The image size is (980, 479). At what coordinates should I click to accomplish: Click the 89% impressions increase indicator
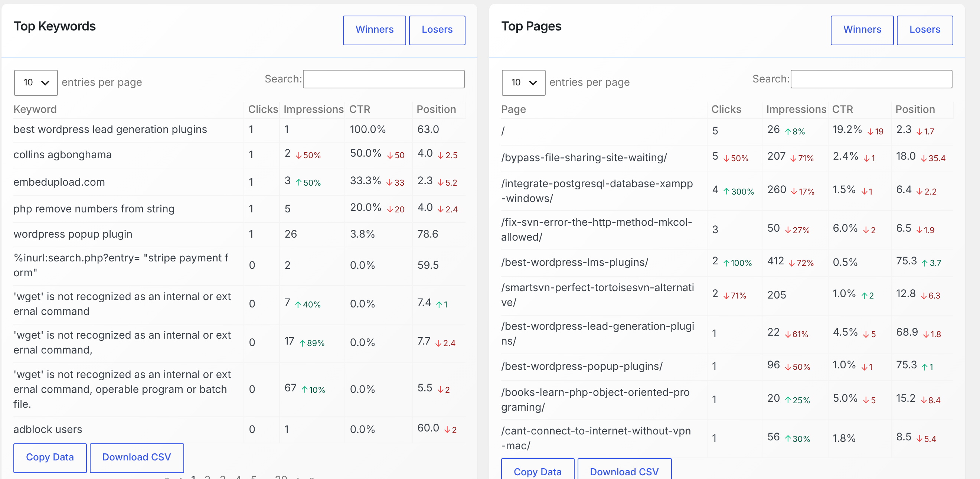point(312,343)
